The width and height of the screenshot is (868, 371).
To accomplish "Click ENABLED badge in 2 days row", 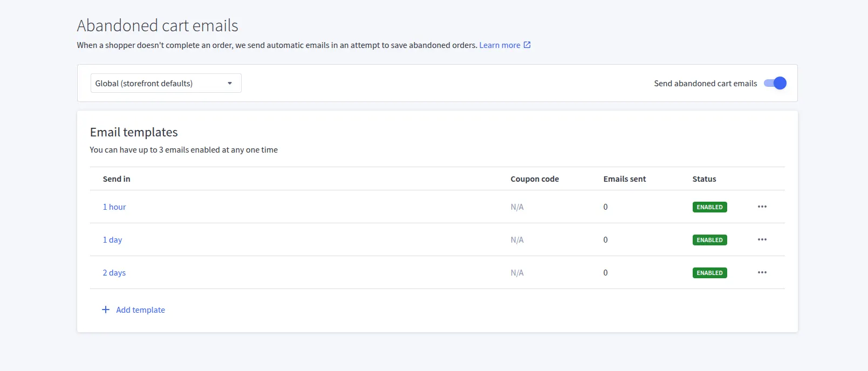I will (x=709, y=273).
